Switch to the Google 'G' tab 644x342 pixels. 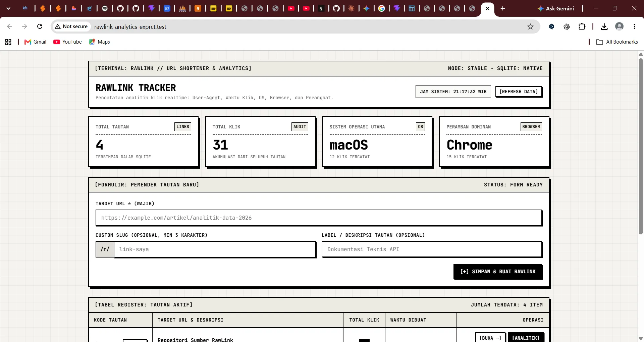(381, 9)
